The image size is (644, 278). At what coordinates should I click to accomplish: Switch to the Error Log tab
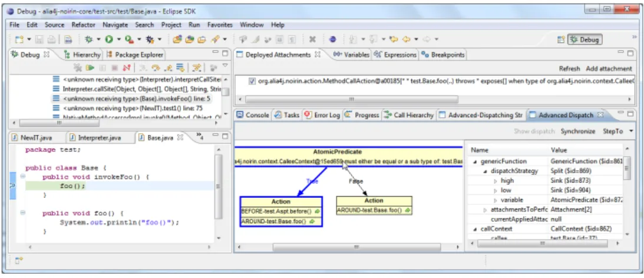tap(323, 115)
